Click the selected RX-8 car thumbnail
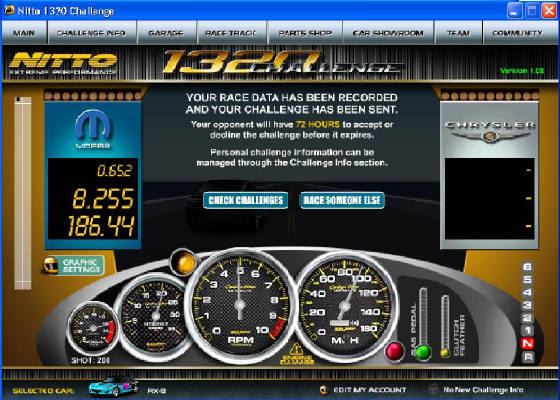 (x=113, y=386)
